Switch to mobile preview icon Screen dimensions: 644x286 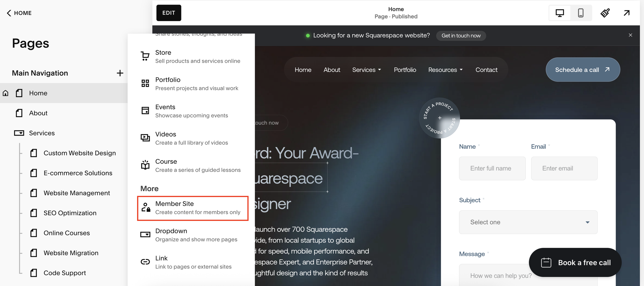coord(581,13)
